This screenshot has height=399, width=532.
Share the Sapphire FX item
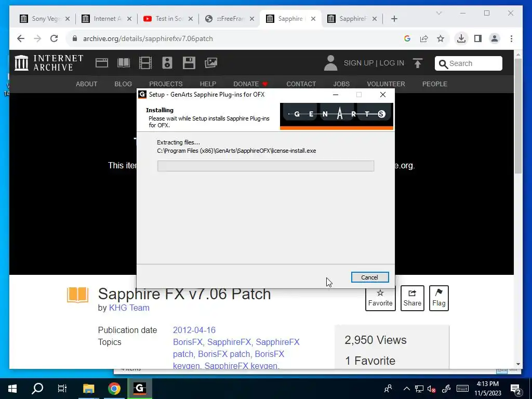(412, 298)
